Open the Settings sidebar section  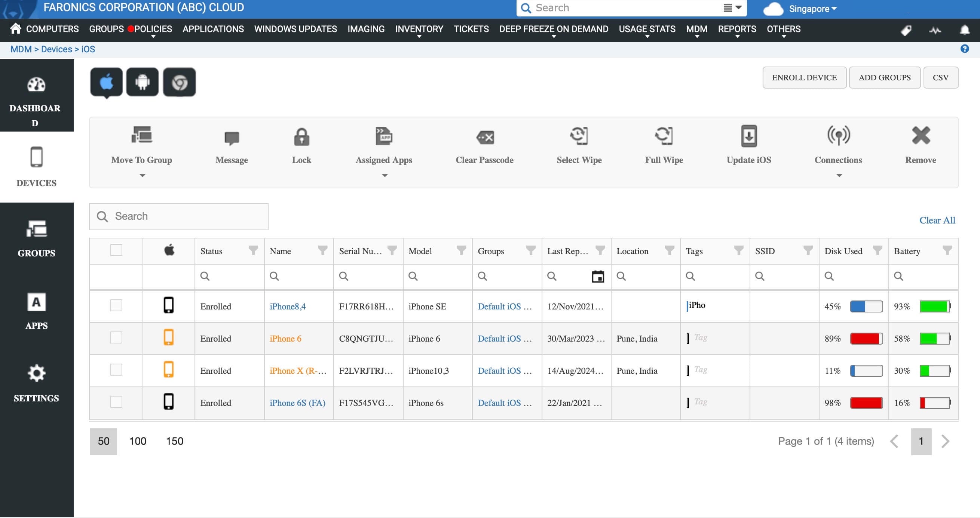37,383
